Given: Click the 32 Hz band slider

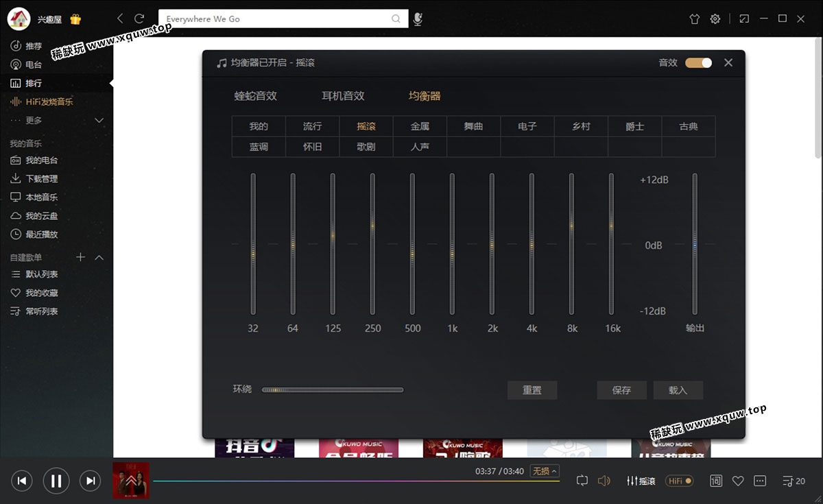Looking at the screenshot, I should (253, 243).
